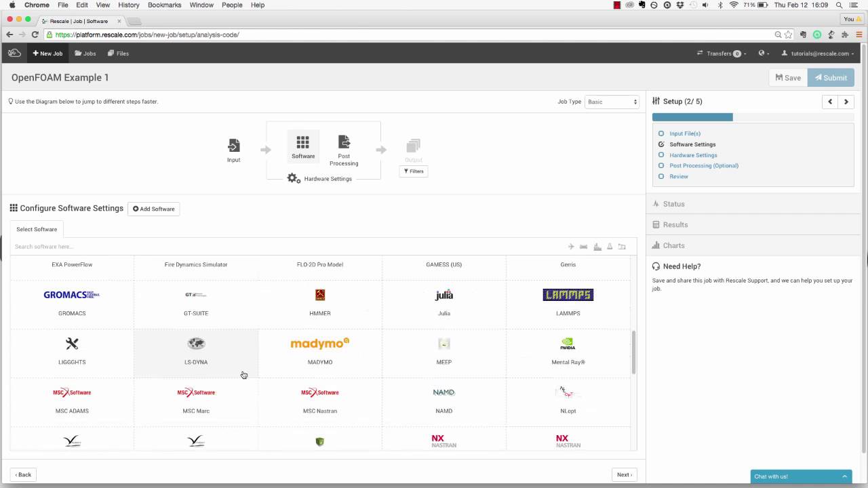Switch to Select Software tab
868x488 pixels.
37,229
